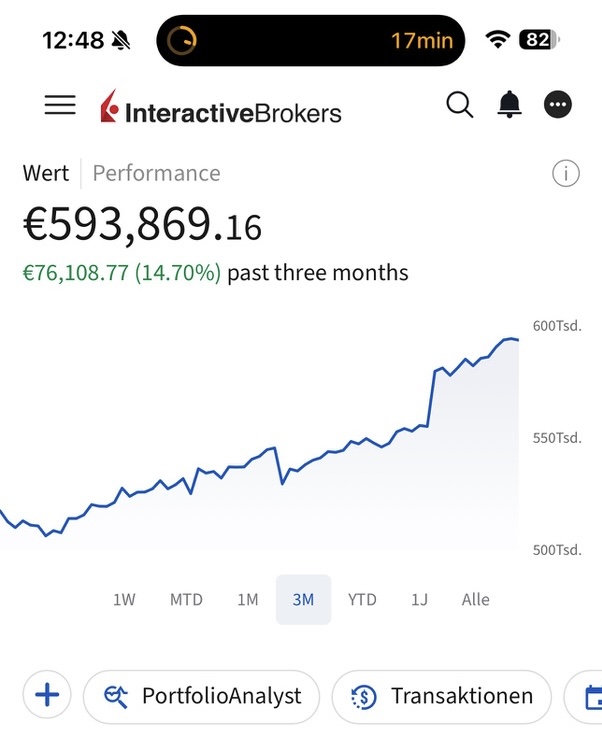Viewport: 602px width, 739px height.
Task: Select the 1M time range
Action: pyautogui.click(x=248, y=599)
